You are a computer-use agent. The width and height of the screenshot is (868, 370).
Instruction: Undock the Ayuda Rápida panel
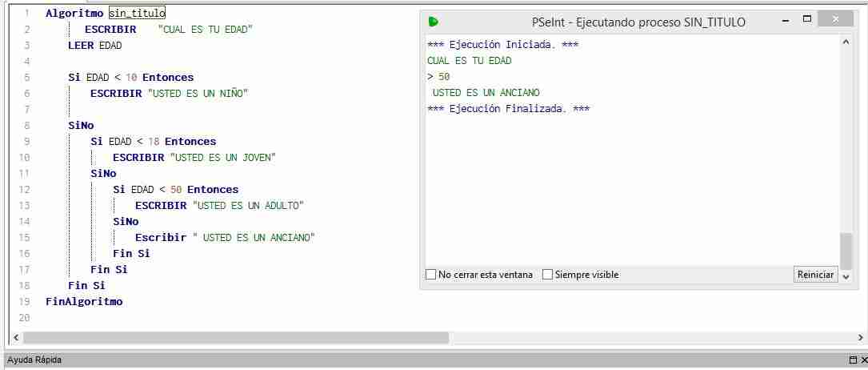tap(853, 360)
